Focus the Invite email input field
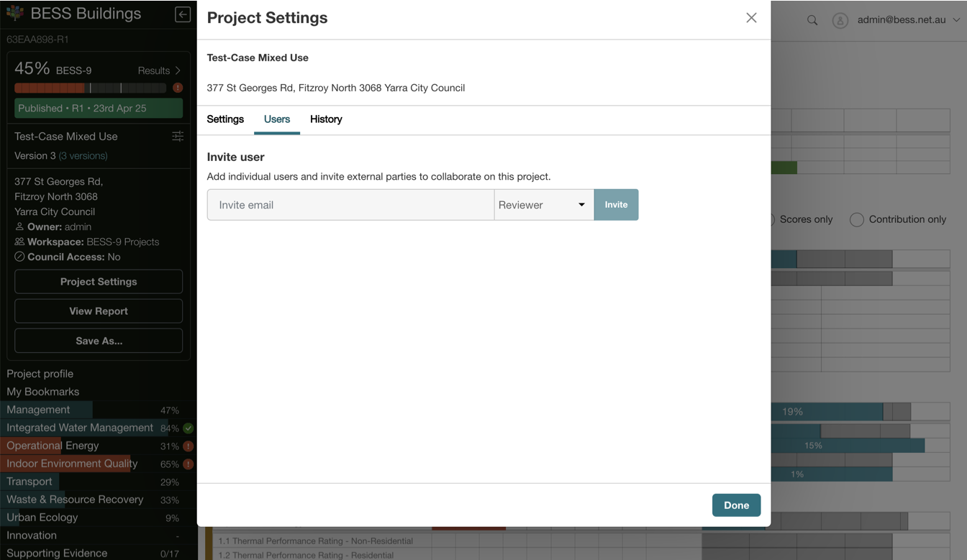 coord(350,205)
